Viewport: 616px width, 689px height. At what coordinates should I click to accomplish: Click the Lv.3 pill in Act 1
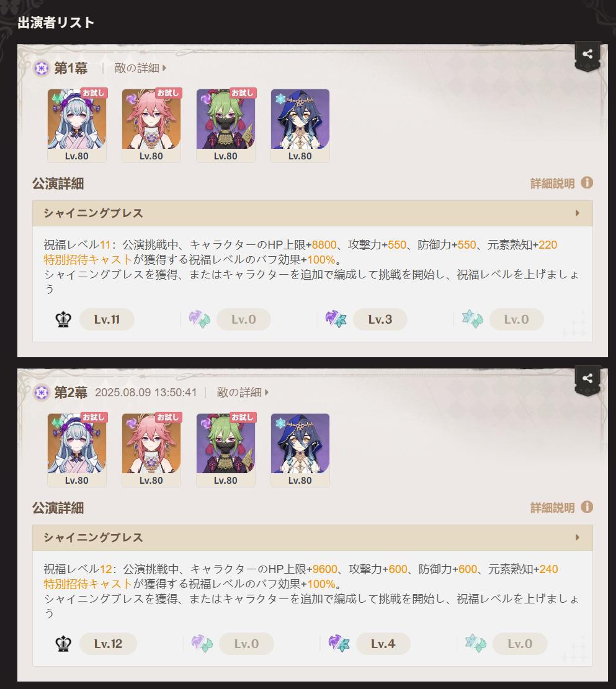click(380, 319)
